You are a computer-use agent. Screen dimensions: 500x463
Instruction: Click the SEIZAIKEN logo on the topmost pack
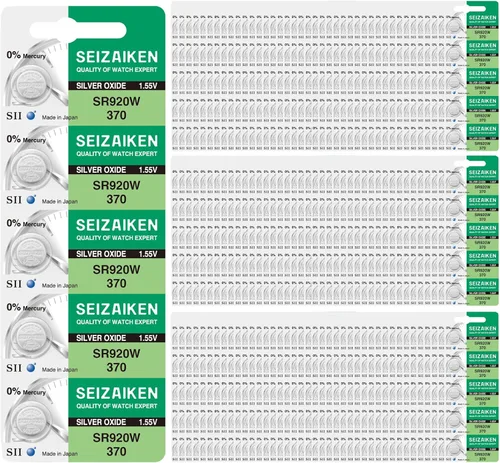pyautogui.click(x=117, y=57)
